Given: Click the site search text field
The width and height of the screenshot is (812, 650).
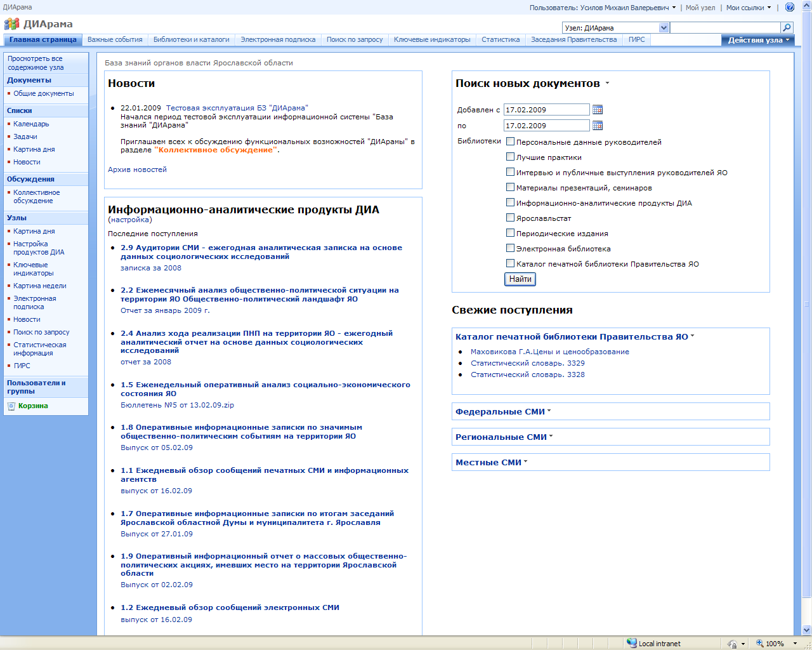Looking at the screenshot, I should pyautogui.click(x=725, y=28).
